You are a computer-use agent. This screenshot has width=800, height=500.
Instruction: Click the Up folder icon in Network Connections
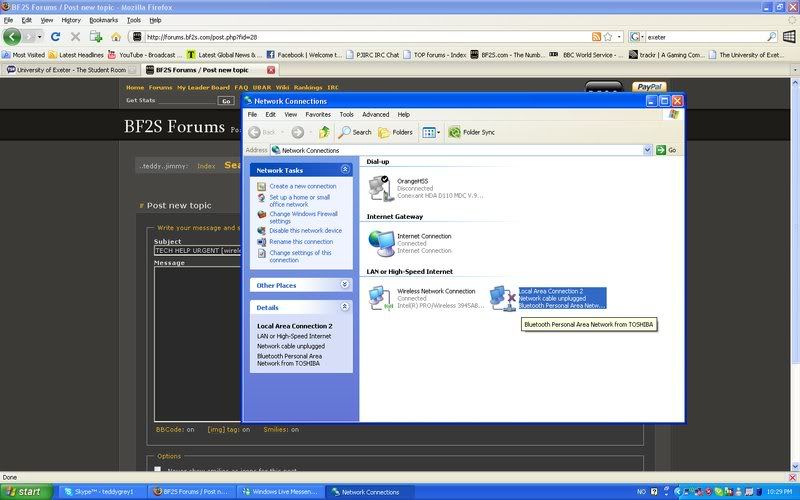[x=324, y=132]
